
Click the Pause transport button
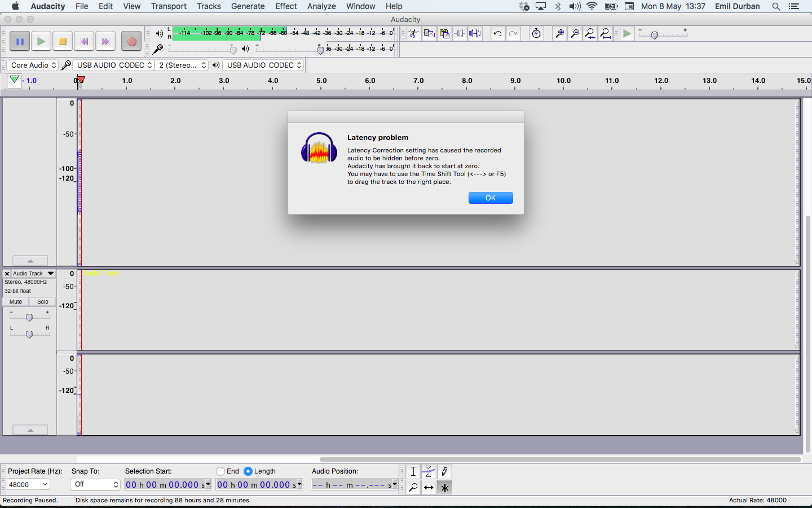click(x=20, y=41)
